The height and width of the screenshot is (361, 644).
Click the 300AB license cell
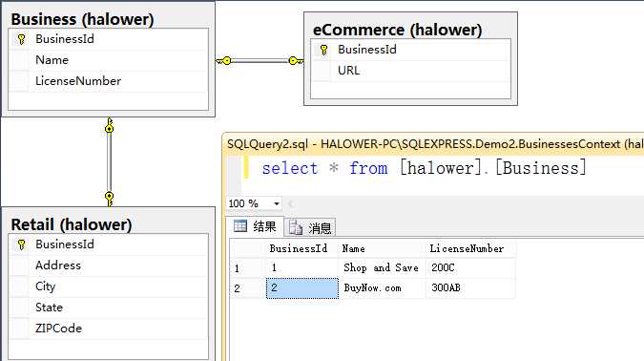coord(470,288)
